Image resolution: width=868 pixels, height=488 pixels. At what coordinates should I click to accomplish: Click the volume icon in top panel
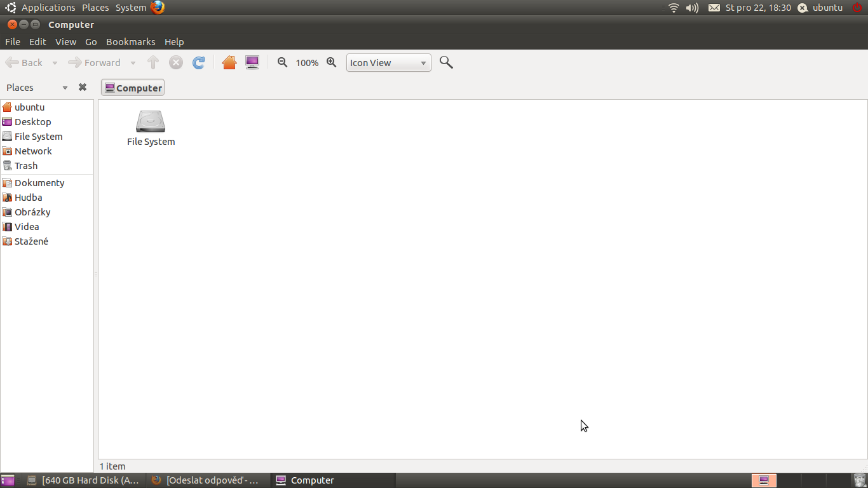coord(692,8)
